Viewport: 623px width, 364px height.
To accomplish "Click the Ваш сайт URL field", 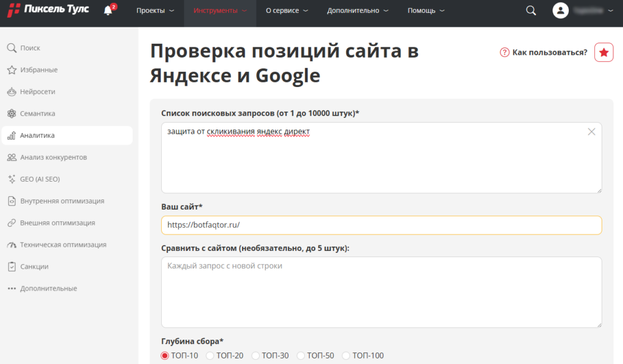I will [x=381, y=225].
